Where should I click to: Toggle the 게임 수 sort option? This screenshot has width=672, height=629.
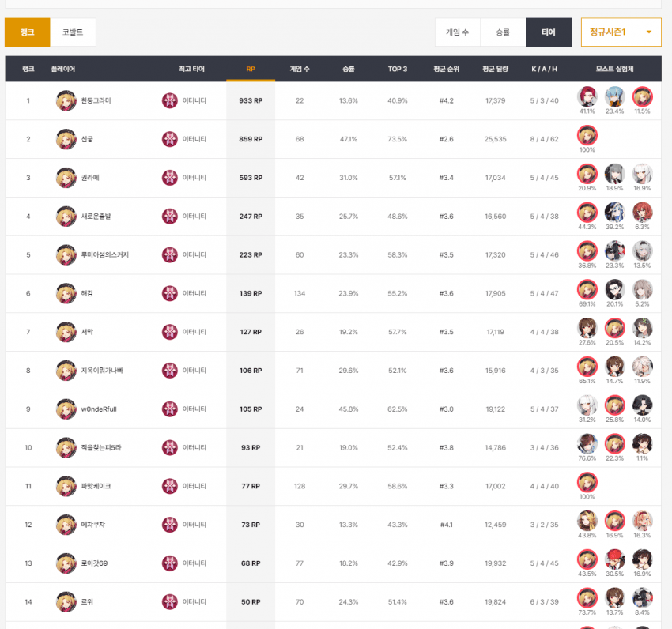(x=457, y=32)
